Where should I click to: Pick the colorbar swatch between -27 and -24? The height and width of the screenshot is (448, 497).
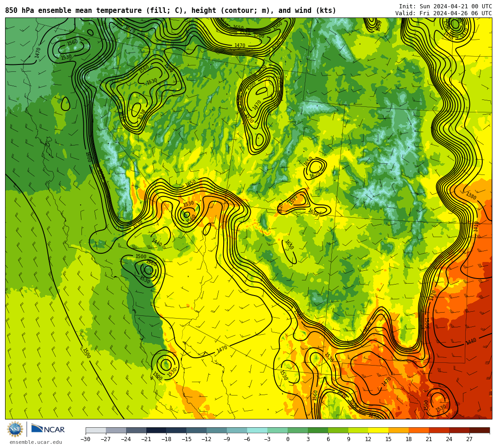click(x=116, y=430)
